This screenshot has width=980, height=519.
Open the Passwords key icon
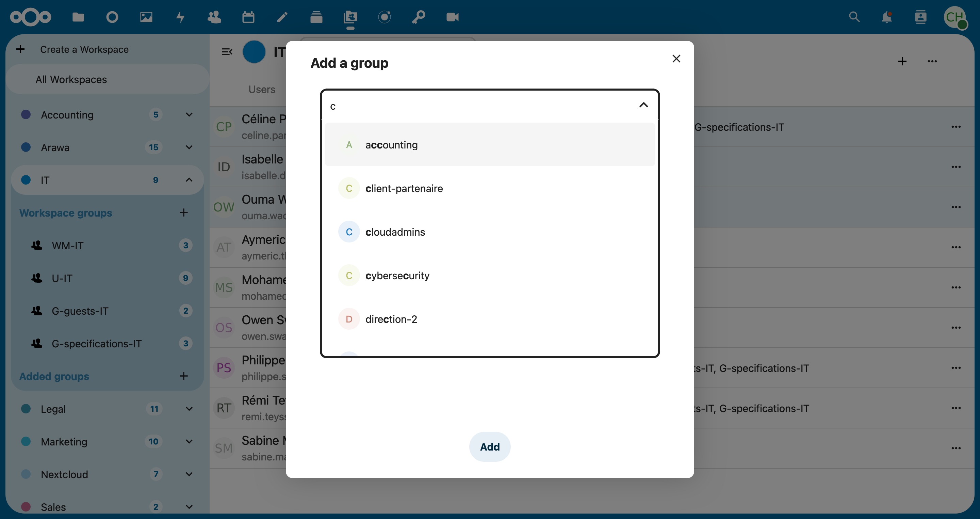coord(419,17)
